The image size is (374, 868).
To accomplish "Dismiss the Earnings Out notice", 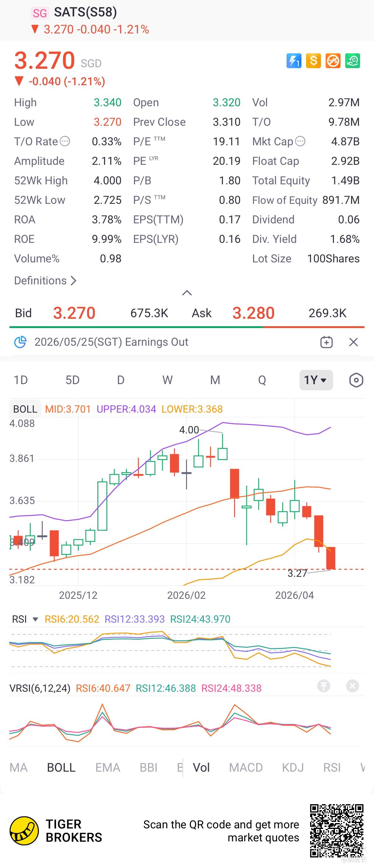I will pyautogui.click(x=354, y=342).
